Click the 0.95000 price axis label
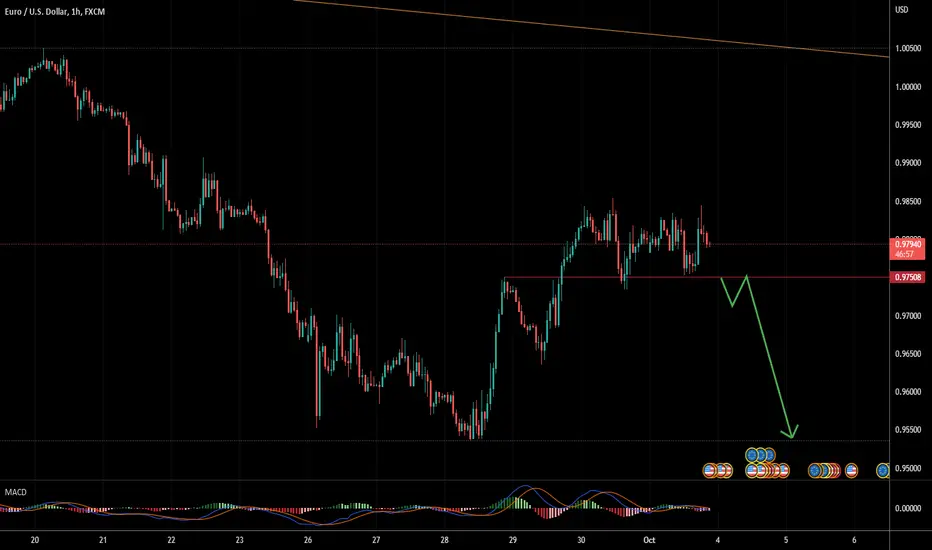Screen dimensions: 932x550 (908, 469)
